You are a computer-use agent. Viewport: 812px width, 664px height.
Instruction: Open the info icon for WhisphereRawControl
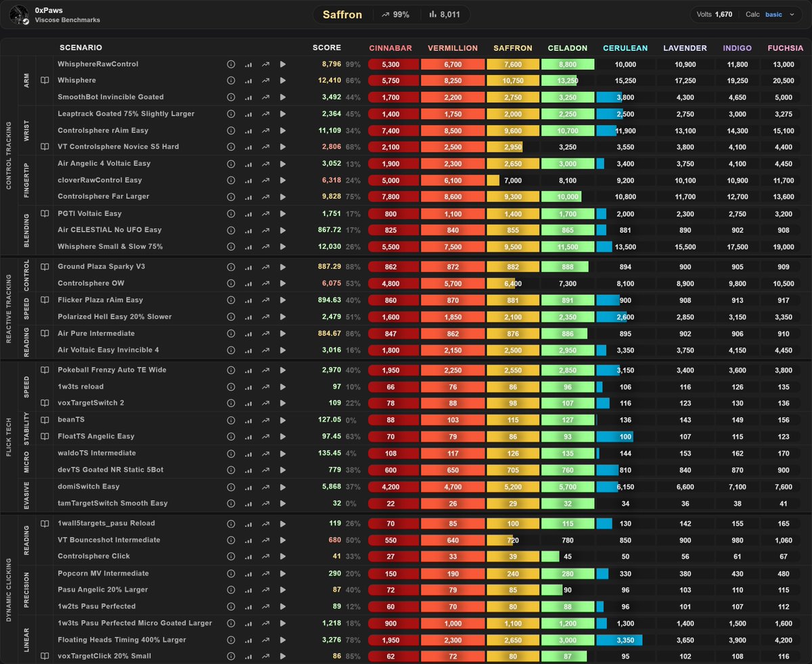point(231,64)
